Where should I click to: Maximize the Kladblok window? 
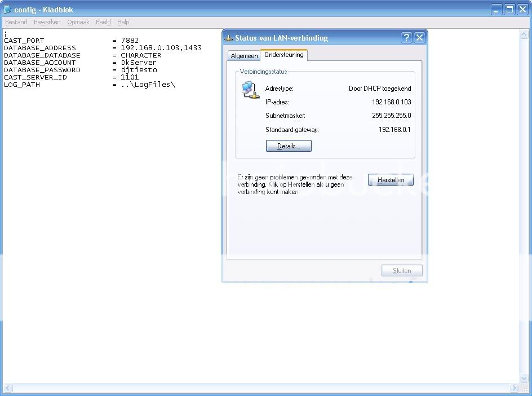509,9
